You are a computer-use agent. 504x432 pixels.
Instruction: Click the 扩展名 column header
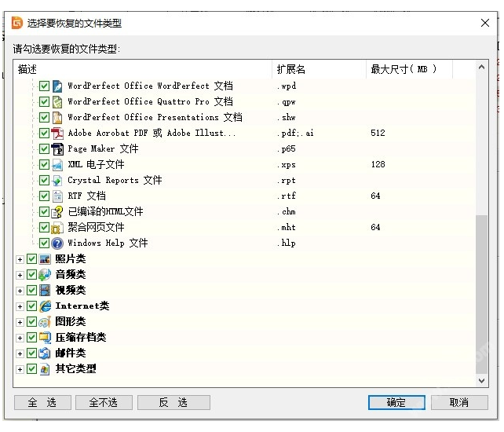click(319, 69)
